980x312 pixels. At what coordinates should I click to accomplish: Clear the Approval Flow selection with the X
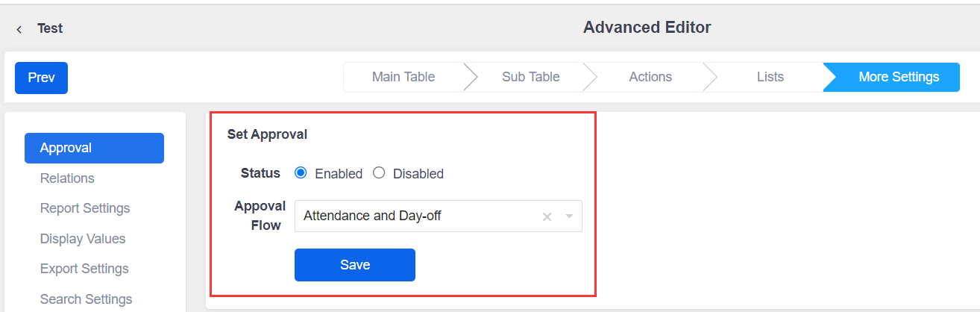[547, 216]
